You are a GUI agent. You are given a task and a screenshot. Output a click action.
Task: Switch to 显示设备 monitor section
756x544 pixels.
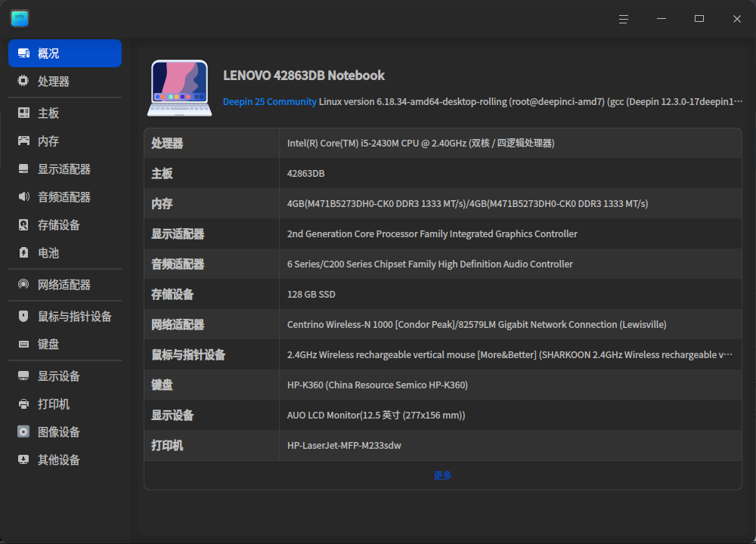coord(64,376)
